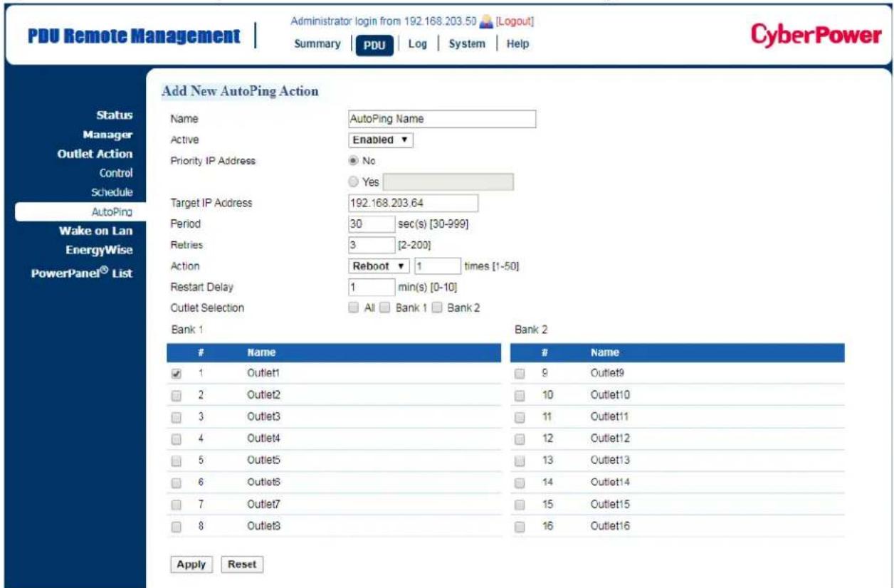894x588 pixels.
Task: Click the AutoPing Name input field
Action: (x=442, y=120)
